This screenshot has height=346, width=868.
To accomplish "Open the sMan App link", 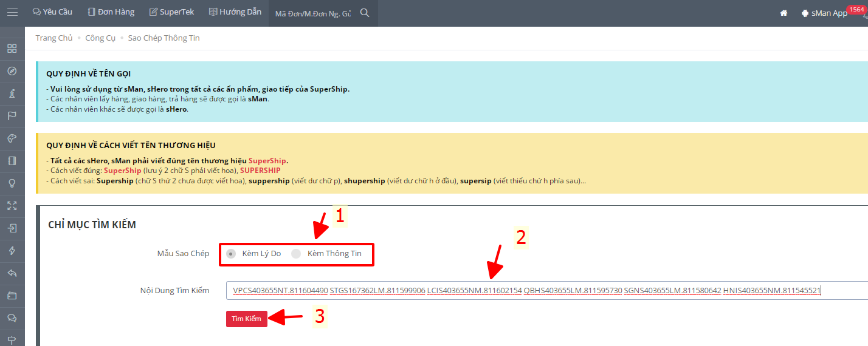I will point(824,13).
